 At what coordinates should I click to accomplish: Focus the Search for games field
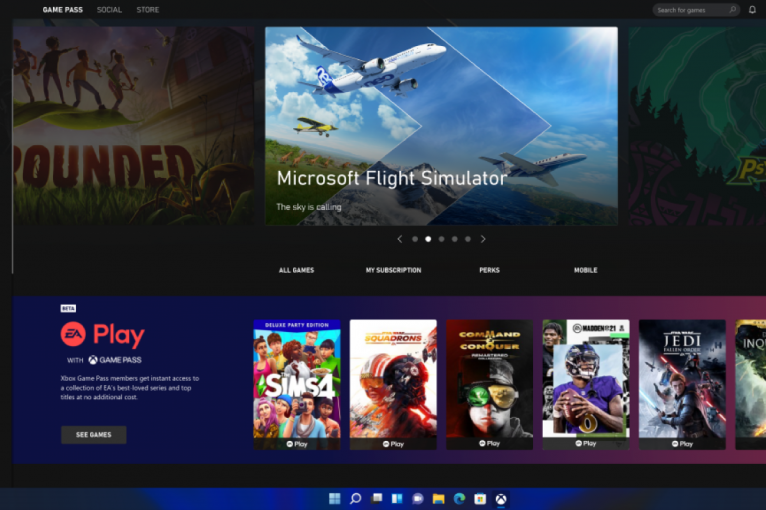[696, 10]
